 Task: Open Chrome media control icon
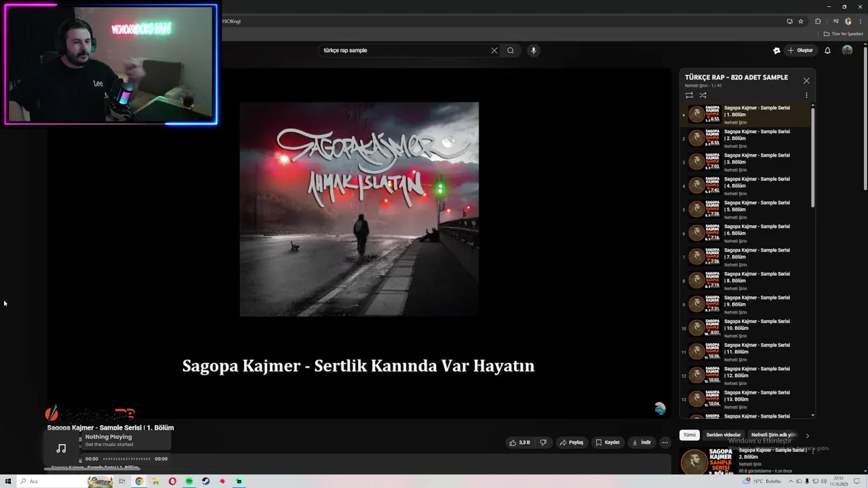pyautogui.click(x=835, y=21)
